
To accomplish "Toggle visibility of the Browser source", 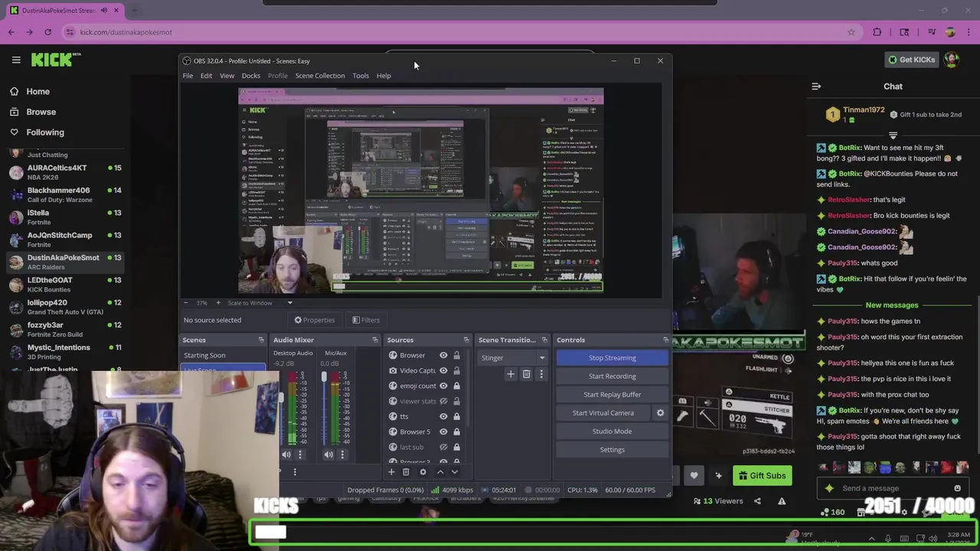I will click(x=443, y=355).
